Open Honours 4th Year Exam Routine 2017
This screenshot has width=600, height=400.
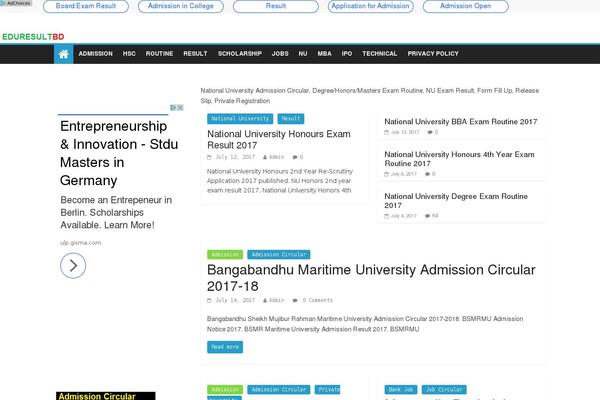[x=459, y=159]
